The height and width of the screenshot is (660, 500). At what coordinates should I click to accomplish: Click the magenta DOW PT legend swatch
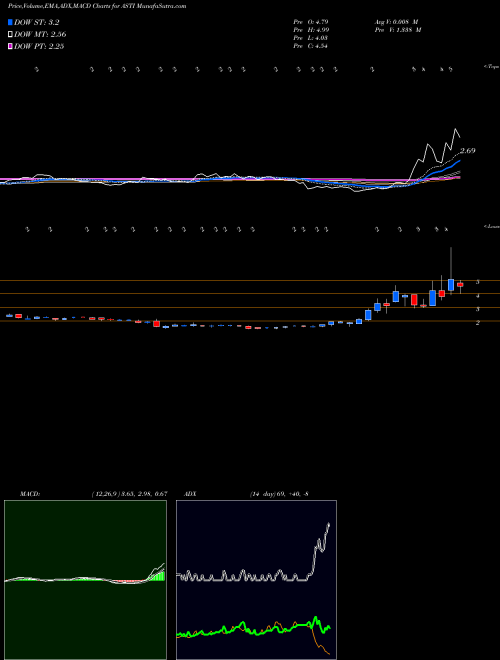coord(10,46)
